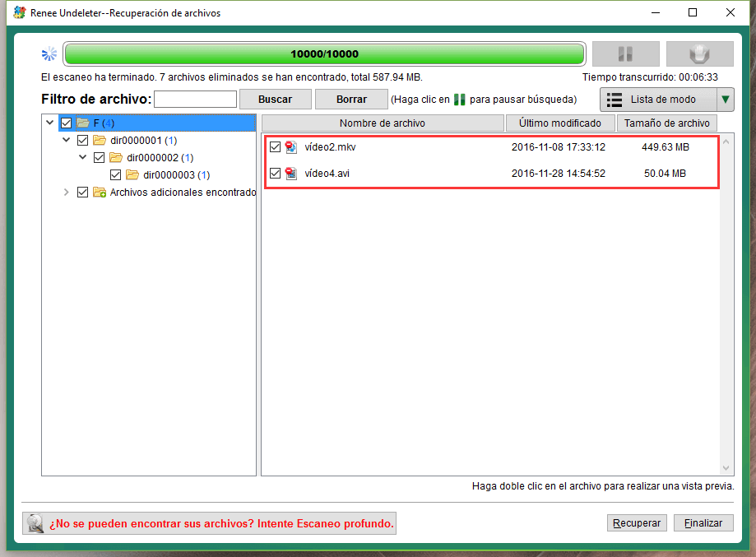Select the vídeo2.mkv file name
Viewport: 756px width, 557px height.
330,147
